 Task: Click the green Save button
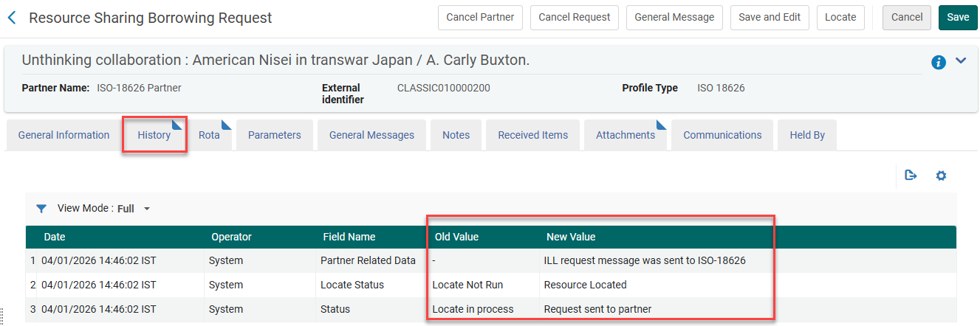(958, 18)
